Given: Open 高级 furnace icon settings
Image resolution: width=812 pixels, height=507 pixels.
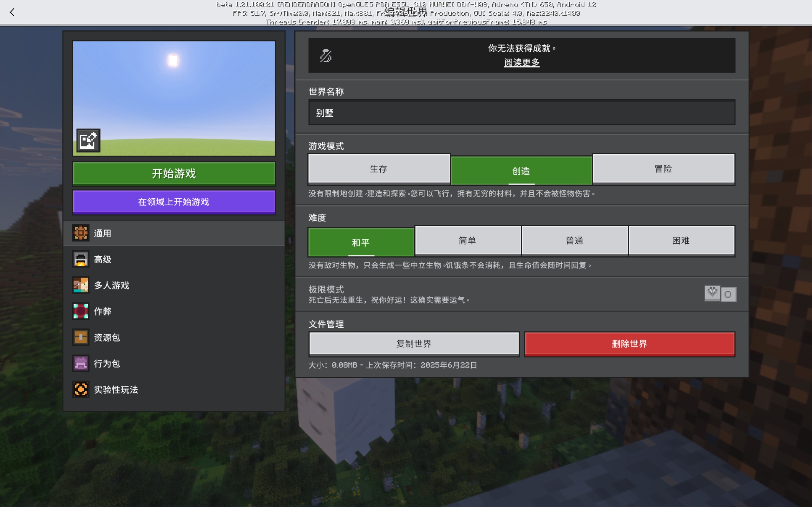Looking at the screenshot, I should click(x=81, y=259).
